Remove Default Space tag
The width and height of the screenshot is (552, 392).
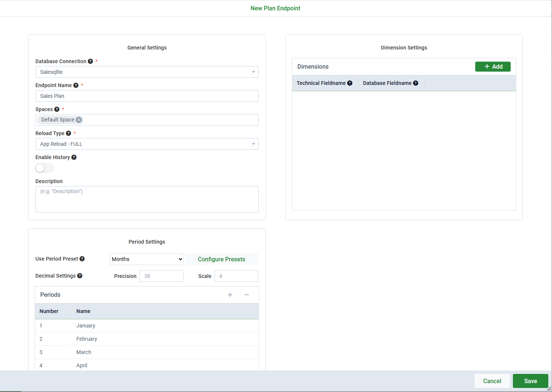[x=79, y=120]
